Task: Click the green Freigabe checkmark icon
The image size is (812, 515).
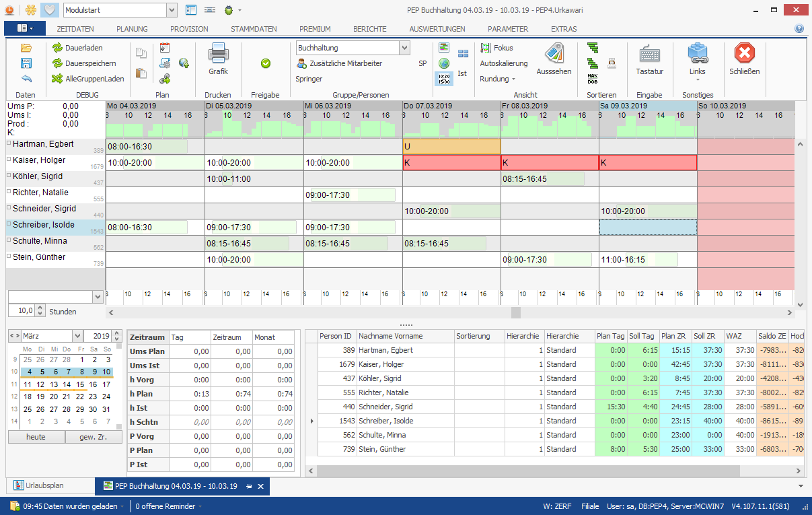Action: coord(265,63)
